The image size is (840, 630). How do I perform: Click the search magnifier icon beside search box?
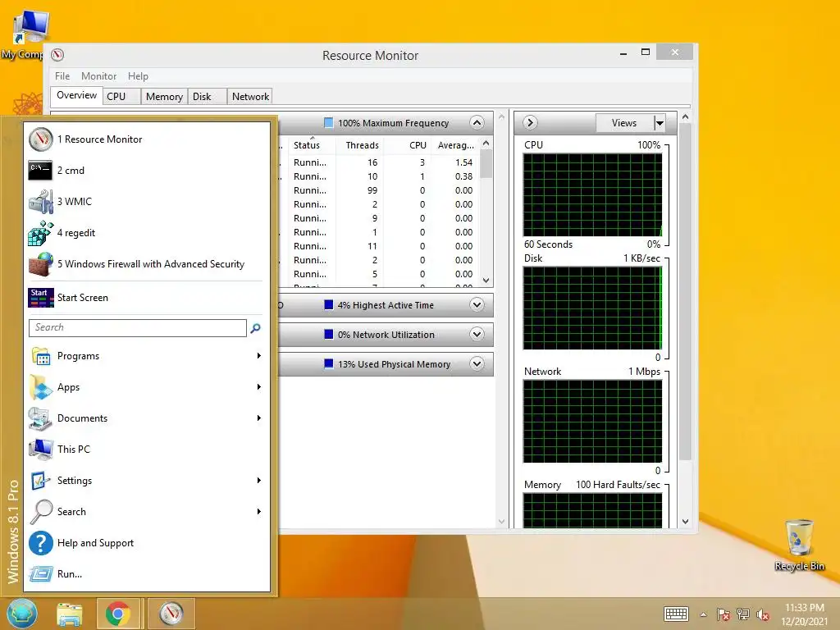click(x=256, y=328)
